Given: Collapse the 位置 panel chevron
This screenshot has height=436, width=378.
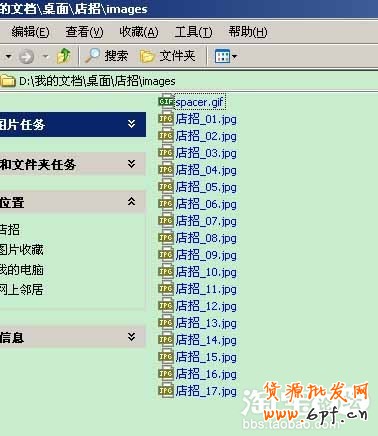Looking at the screenshot, I should pos(132,201).
